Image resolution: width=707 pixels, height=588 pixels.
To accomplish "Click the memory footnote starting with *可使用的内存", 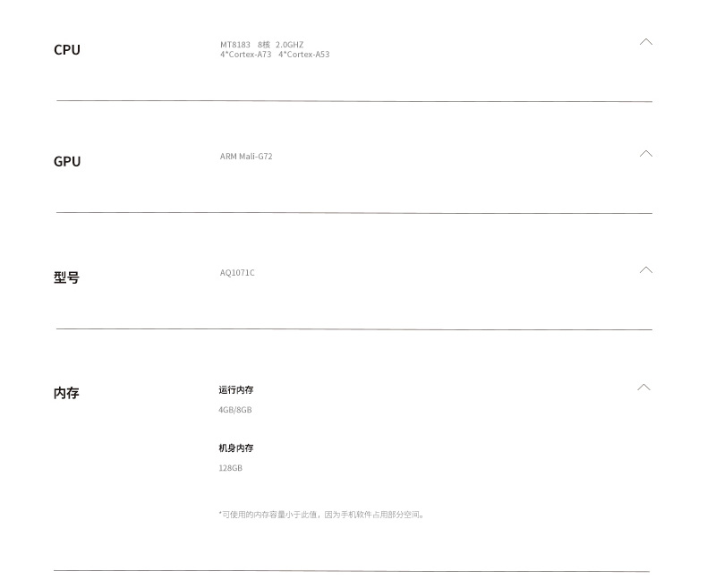I will tap(321, 515).
